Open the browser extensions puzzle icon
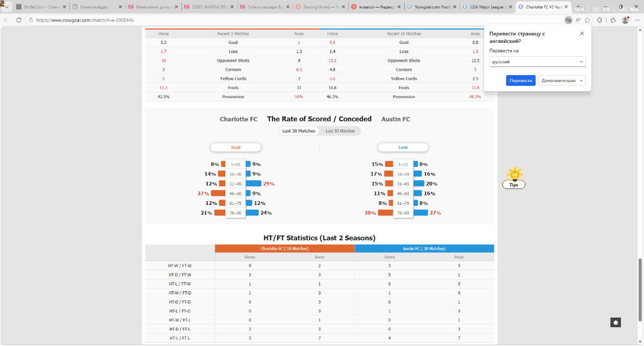The width and height of the screenshot is (644, 346). tap(599, 20)
